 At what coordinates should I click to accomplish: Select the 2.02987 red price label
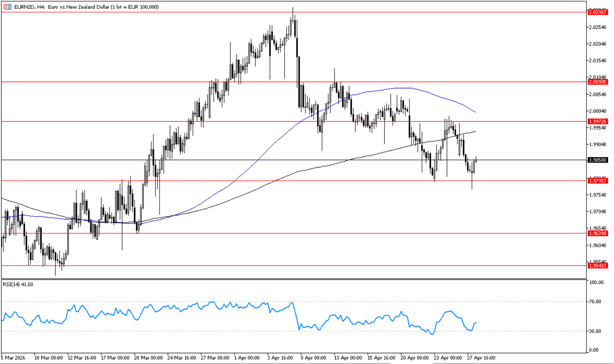point(598,12)
